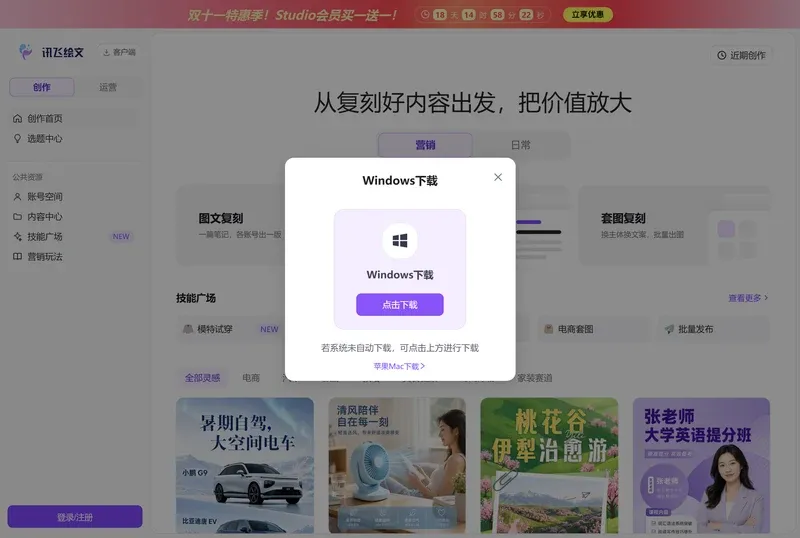
Task: Open 技能广场 in the sidebar
Action: 74,236
